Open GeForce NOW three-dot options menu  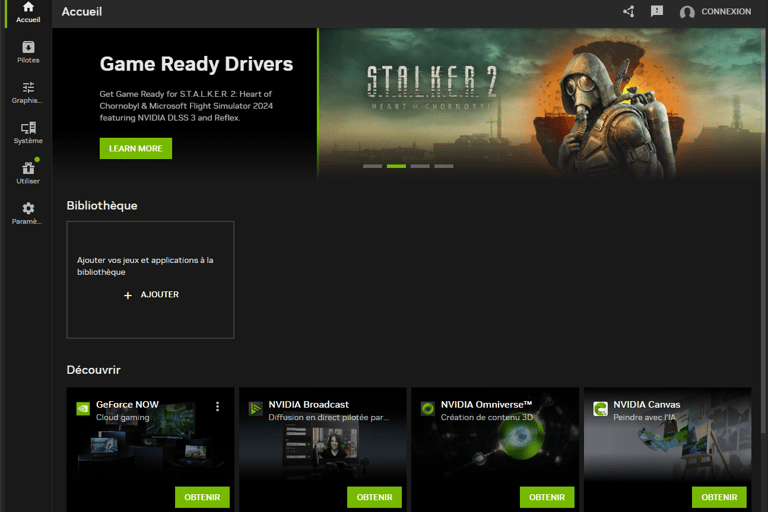(217, 406)
